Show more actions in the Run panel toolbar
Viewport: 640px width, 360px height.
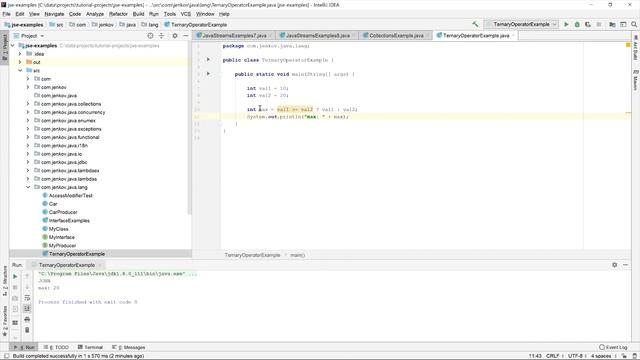click(15, 338)
